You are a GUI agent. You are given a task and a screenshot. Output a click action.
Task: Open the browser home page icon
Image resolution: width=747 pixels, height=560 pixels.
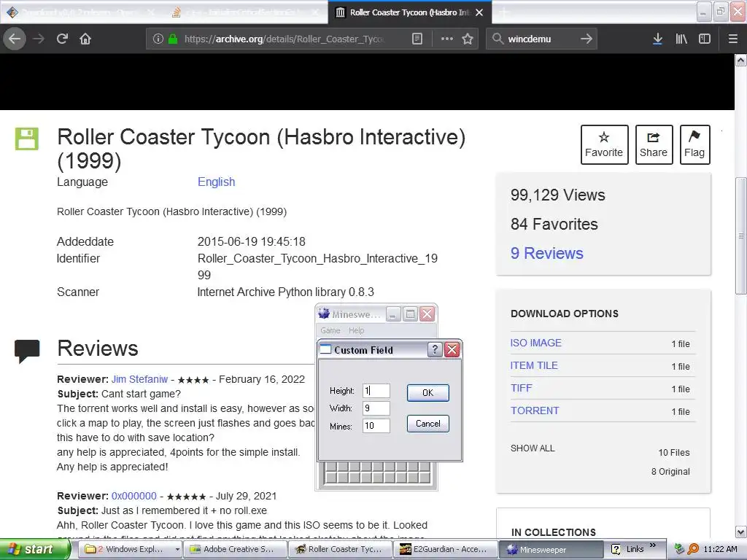click(x=85, y=39)
